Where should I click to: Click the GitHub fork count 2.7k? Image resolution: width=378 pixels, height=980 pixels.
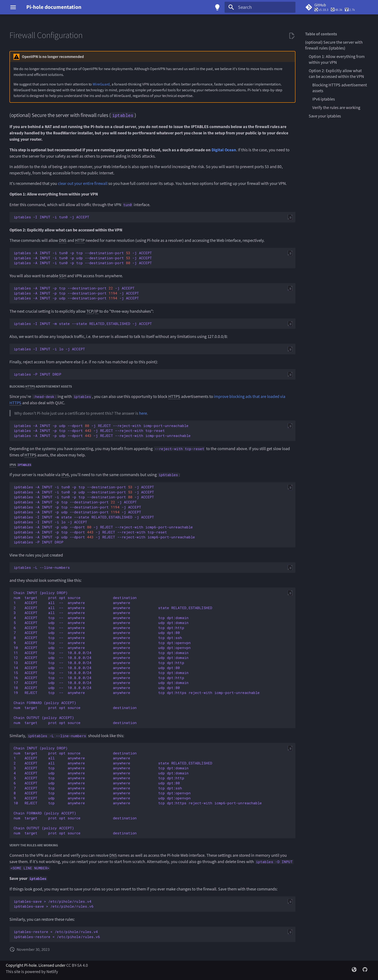350,10
